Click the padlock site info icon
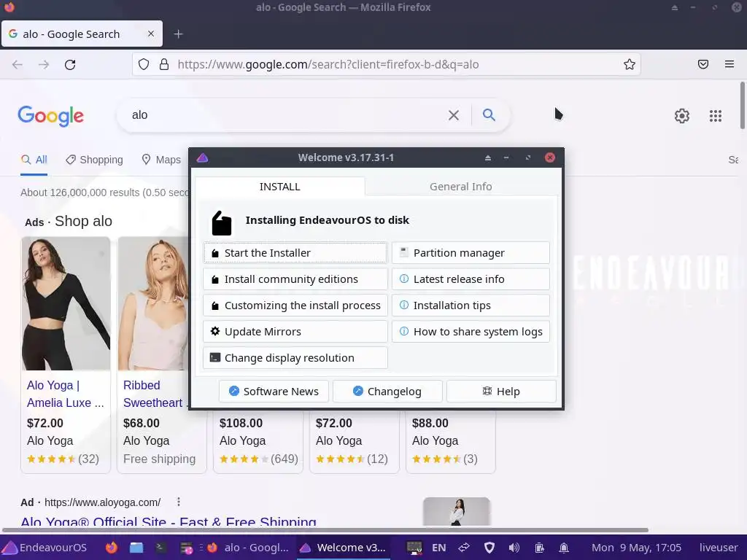 pyautogui.click(x=164, y=64)
